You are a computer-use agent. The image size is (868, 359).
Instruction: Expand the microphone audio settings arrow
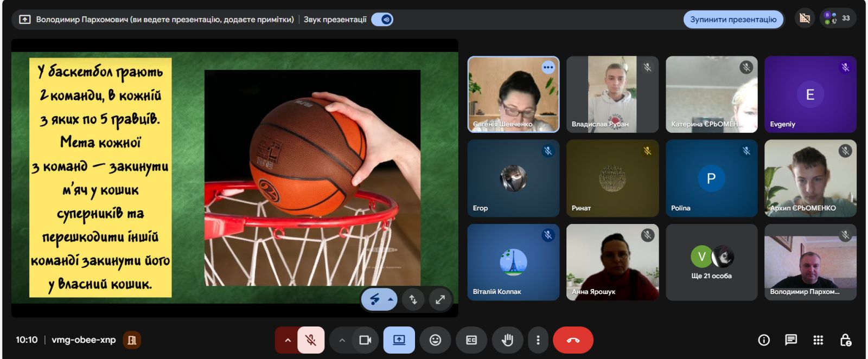click(288, 340)
